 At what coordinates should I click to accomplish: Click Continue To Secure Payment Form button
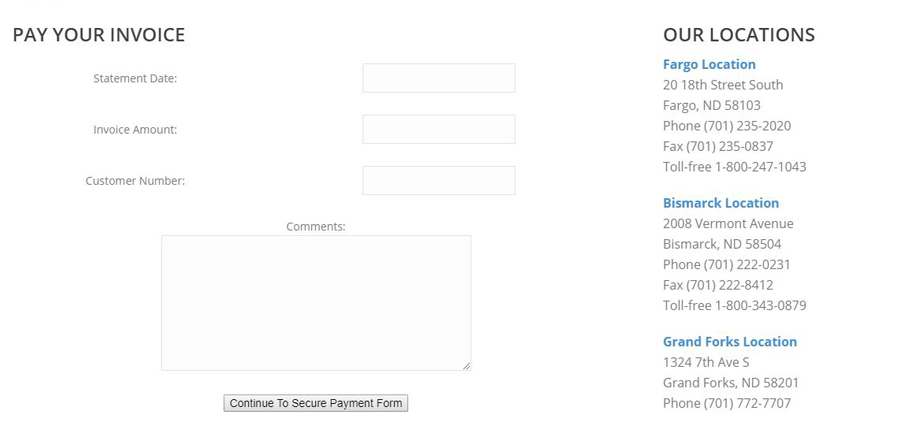tap(316, 403)
